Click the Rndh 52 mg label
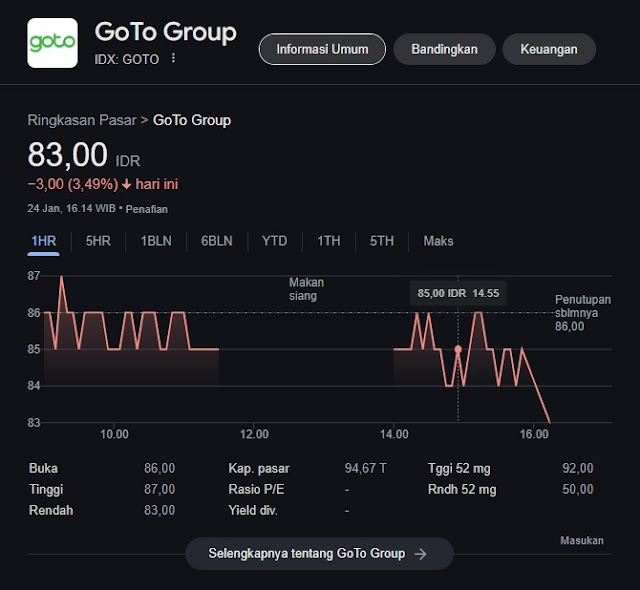 (462, 490)
